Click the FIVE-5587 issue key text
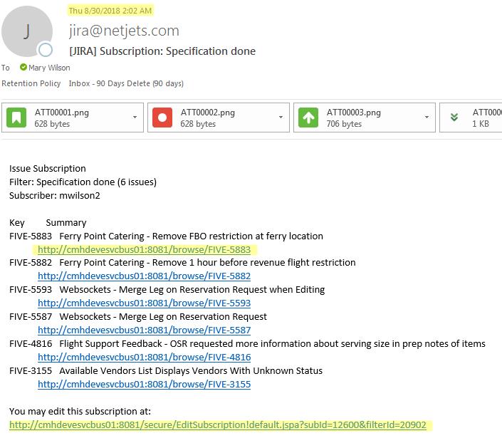Viewport: 502px width, 448px height. coord(31,316)
